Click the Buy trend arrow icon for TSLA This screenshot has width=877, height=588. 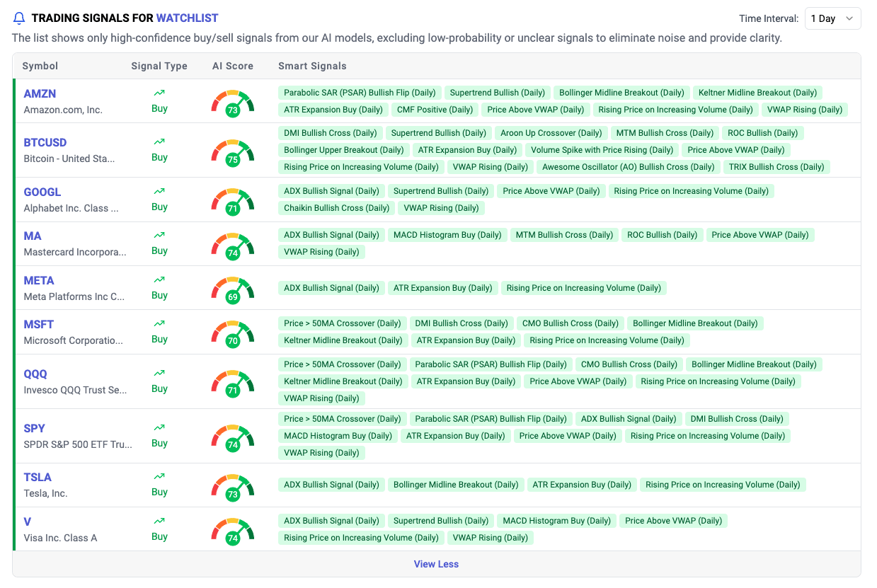[x=159, y=476]
